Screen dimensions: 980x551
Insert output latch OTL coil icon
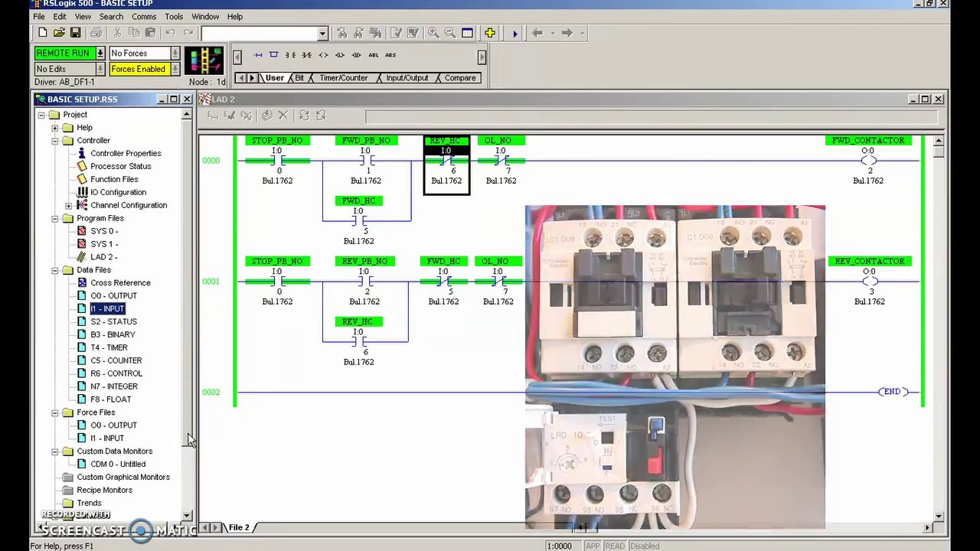pos(340,55)
